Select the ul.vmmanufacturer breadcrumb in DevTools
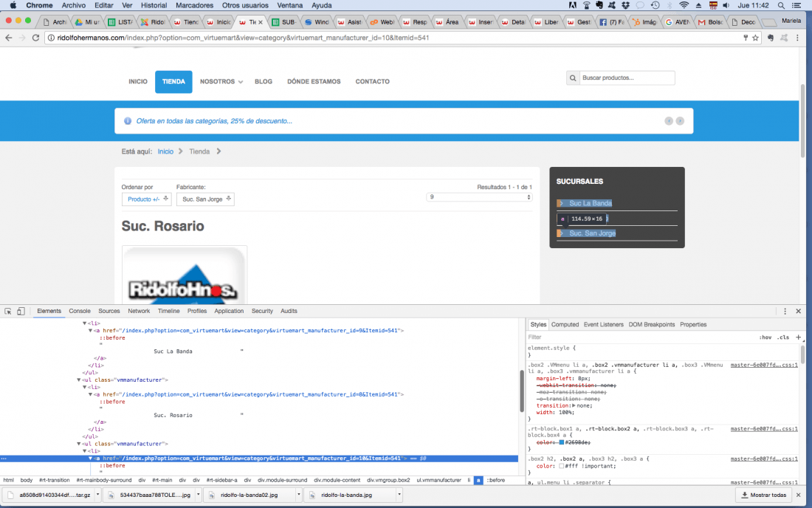 coord(438,481)
